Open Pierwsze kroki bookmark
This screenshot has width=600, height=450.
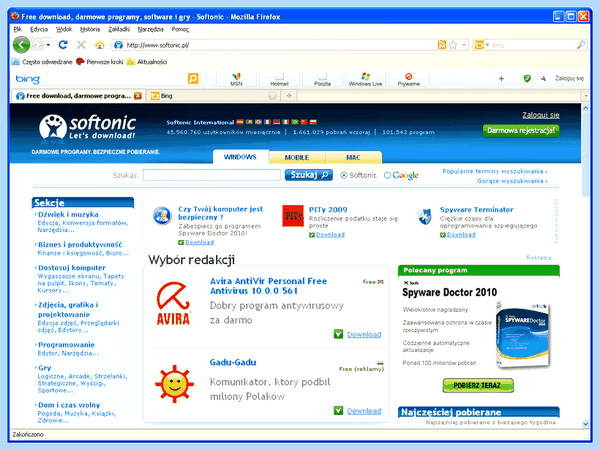(99, 62)
